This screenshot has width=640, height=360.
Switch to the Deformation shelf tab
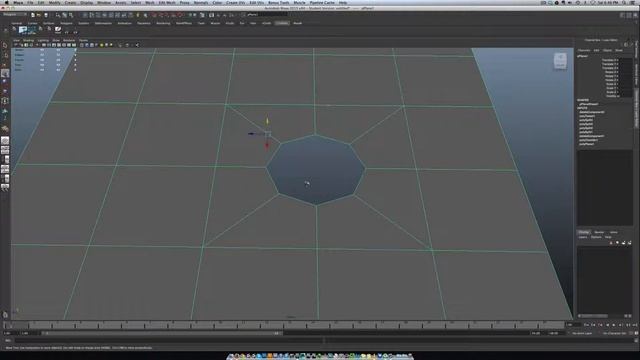[103, 23]
